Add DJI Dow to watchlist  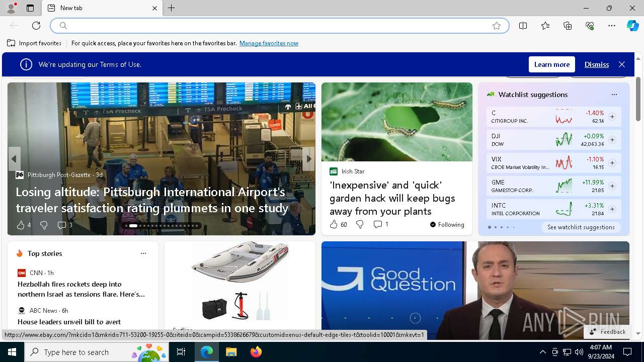(x=612, y=140)
